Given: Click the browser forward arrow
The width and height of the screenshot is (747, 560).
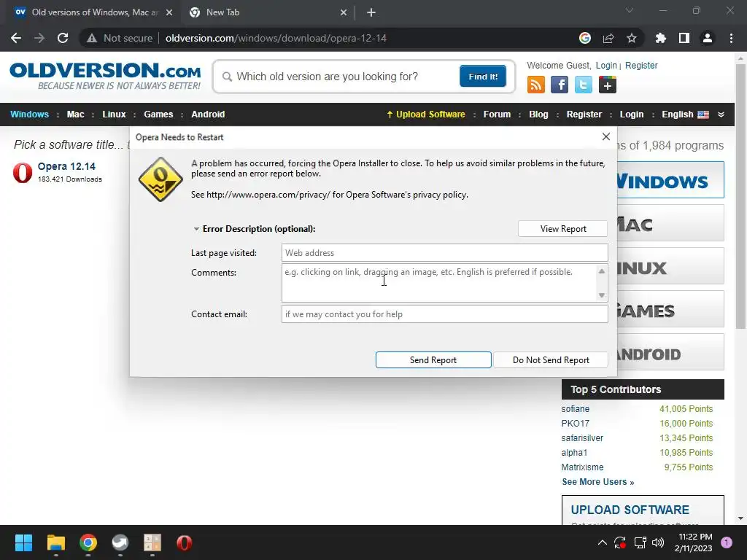Looking at the screenshot, I should [39, 38].
